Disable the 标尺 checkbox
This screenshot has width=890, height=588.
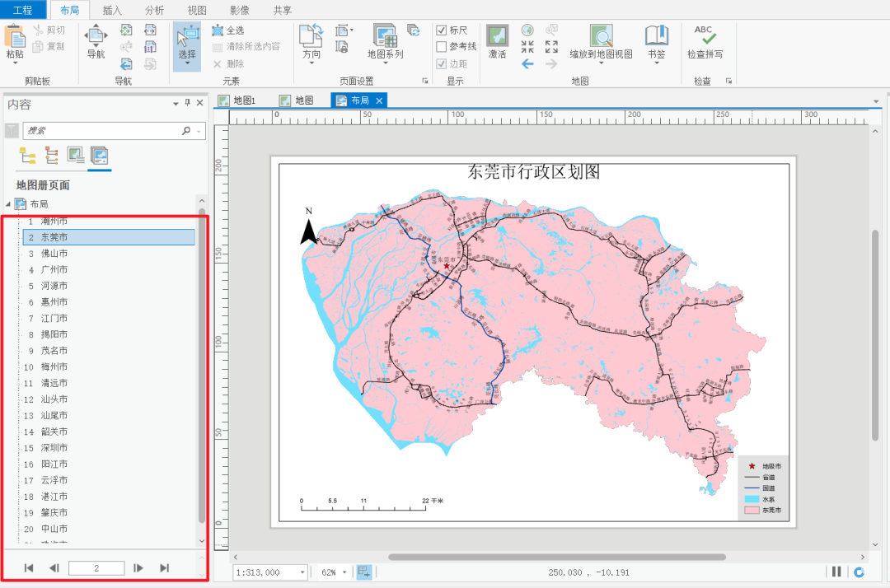(443, 29)
